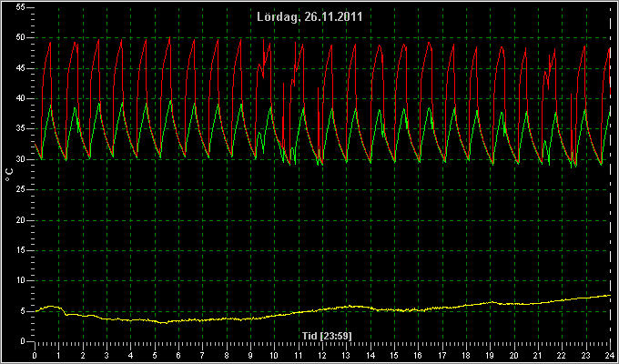Click the red curve's first peak near hour 1
Viewport: 619px width, 364px height.
(x=50, y=42)
